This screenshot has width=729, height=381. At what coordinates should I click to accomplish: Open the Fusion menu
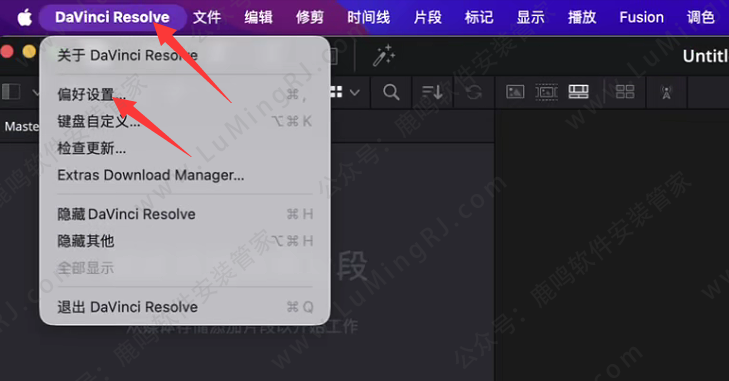point(641,18)
